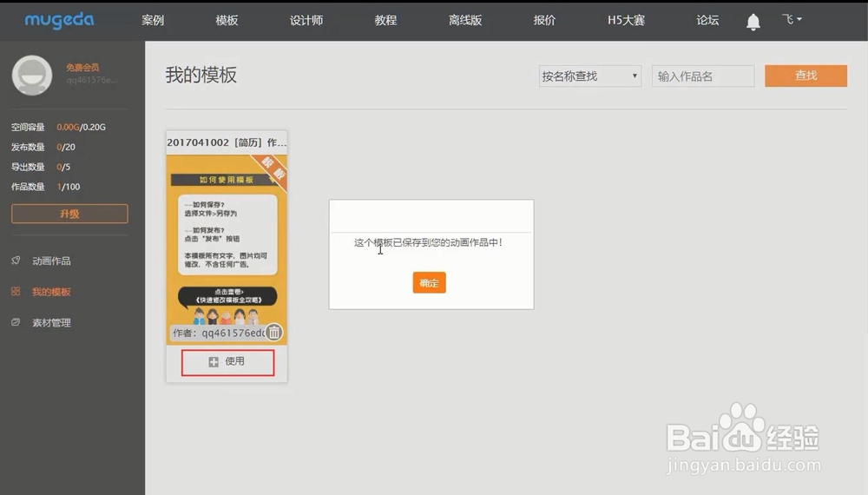Click the author label 作者: qq461576
The width and height of the screenshot is (868, 495).
pyautogui.click(x=219, y=333)
